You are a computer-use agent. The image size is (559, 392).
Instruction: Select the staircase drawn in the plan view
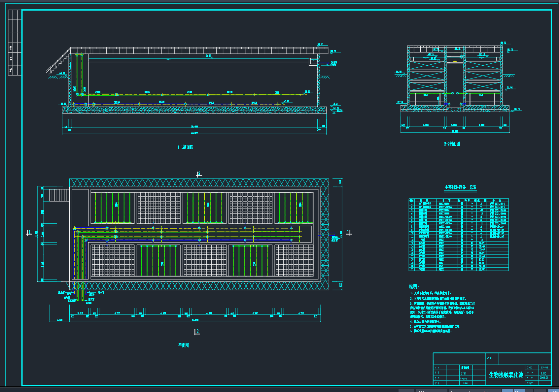pos(59,195)
